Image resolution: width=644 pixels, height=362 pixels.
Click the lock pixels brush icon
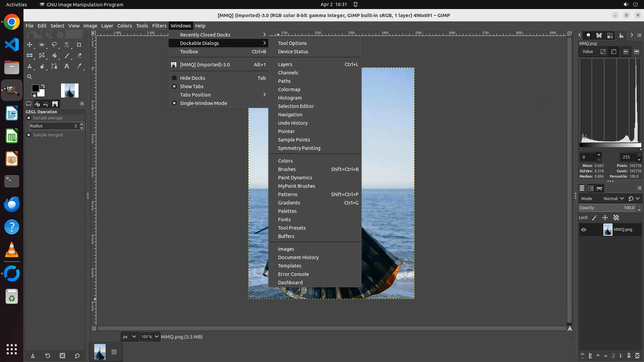point(594,218)
